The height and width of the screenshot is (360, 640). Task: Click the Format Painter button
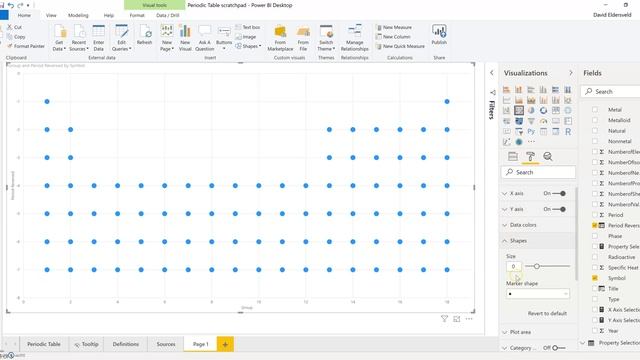26,46
